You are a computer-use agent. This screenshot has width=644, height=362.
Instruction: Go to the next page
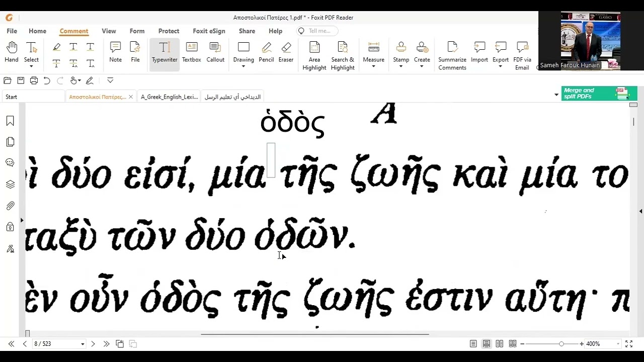point(93,344)
